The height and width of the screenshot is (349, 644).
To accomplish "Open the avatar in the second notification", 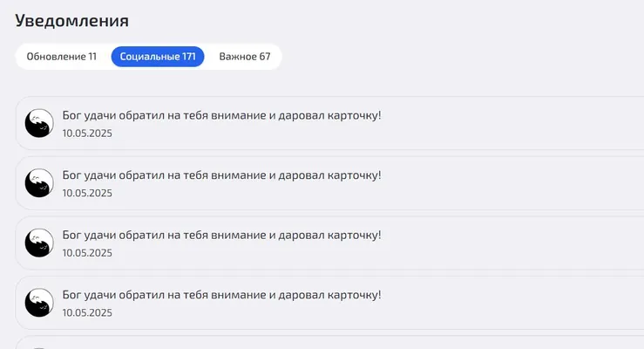I will point(39,183).
